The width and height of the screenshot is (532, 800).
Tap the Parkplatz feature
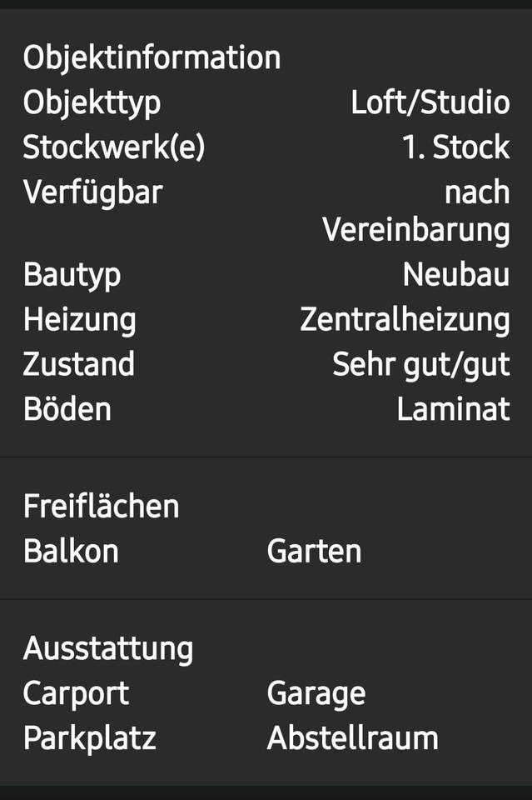[89, 738]
